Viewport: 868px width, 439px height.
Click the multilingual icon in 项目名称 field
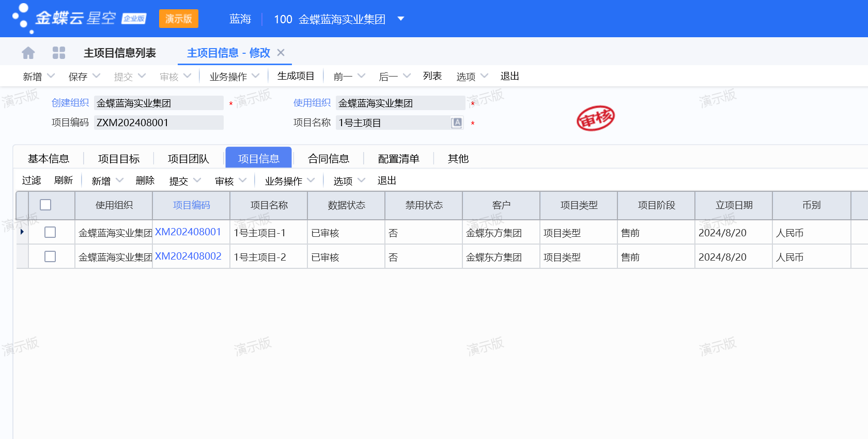click(x=457, y=123)
